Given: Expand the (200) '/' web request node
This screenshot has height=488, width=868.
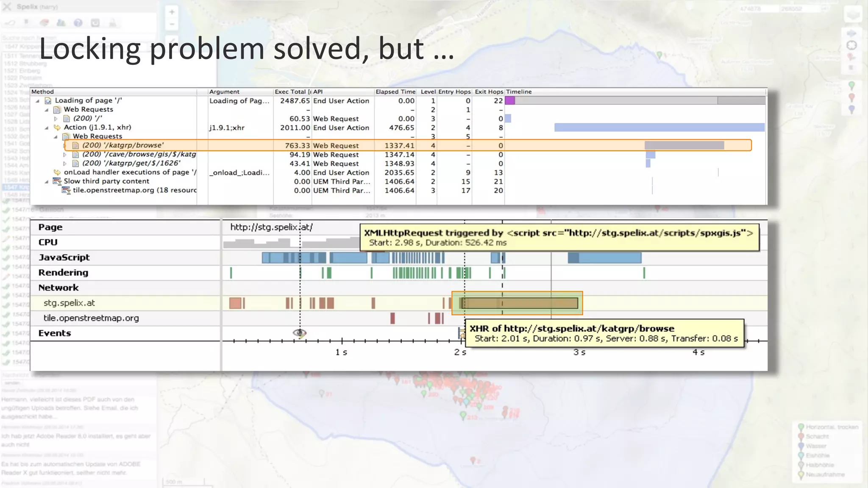Looking at the screenshot, I should coord(56,119).
